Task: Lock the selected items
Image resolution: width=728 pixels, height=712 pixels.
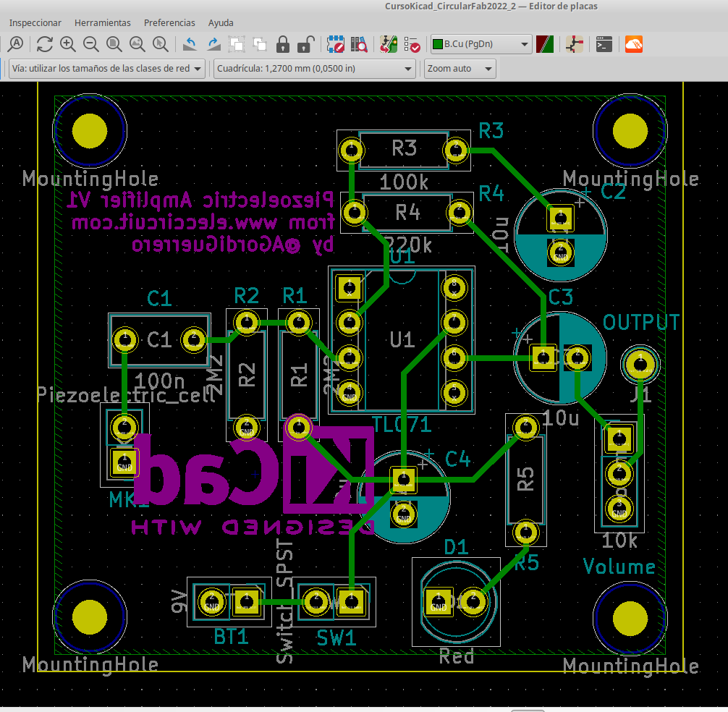Action: click(x=283, y=44)
